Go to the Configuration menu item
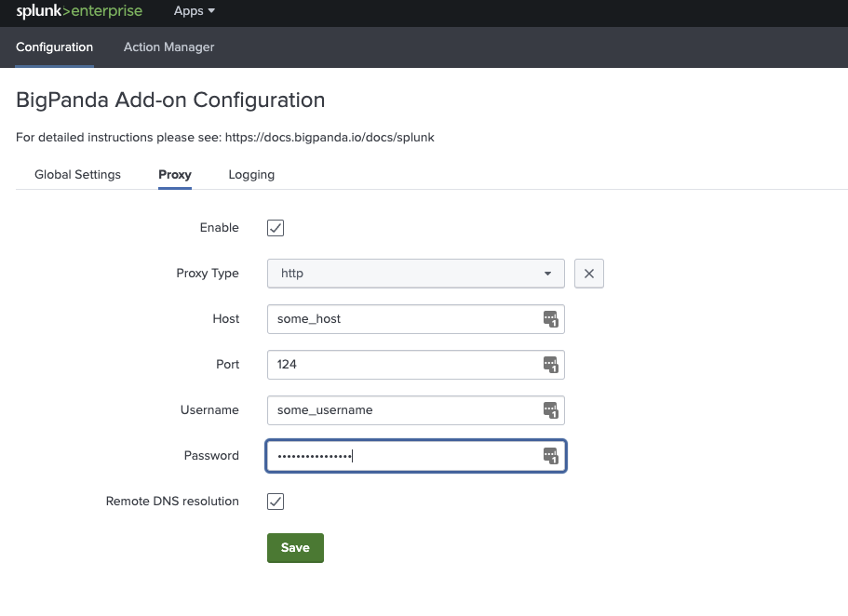This screenshot has width=848, height=616. [54, 47]
